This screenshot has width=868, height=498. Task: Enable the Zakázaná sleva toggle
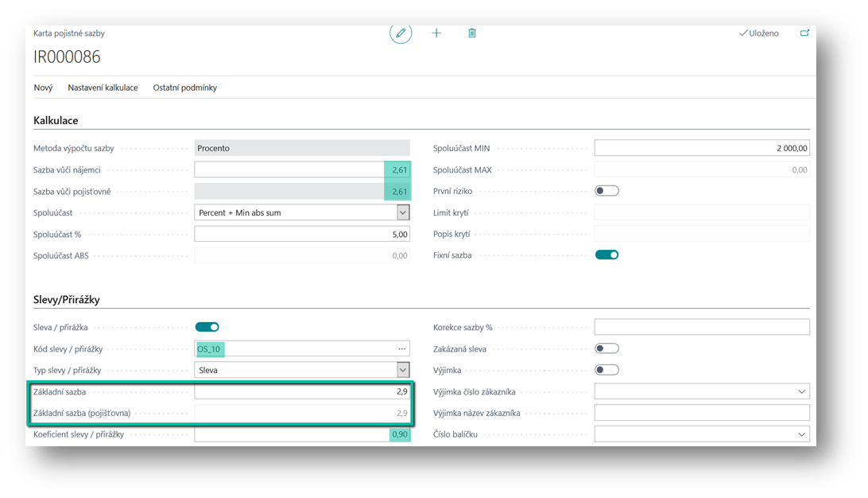[x=606, y=348]
